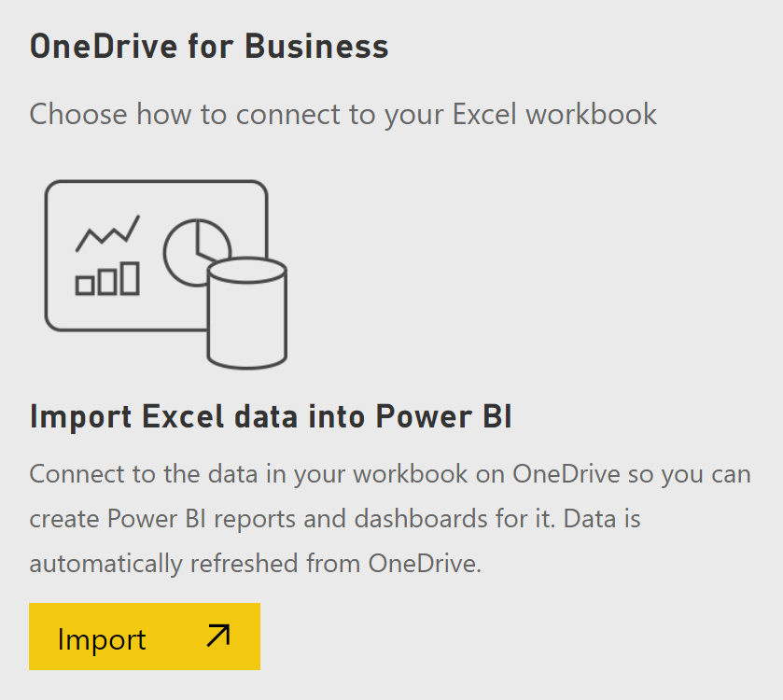Click the 'automatically refreshed from OneDrive' line
This screenshot has width=783, height=700.
(x=255, y=564)
